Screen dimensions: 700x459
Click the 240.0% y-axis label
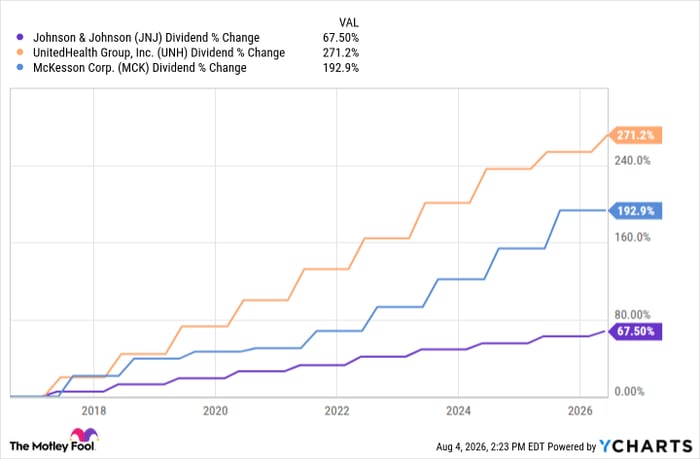632,161
